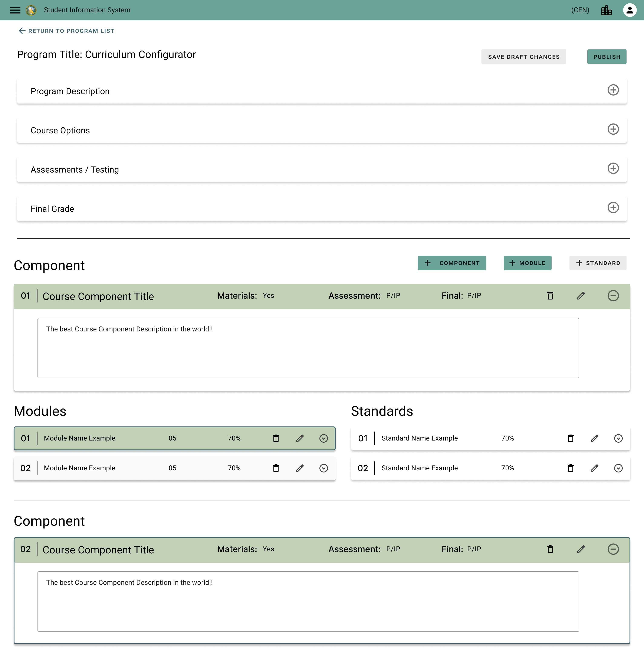The width and height of the screenshot is (644, 668).
Task: Publish the program
Action: [x=607, y=57]
